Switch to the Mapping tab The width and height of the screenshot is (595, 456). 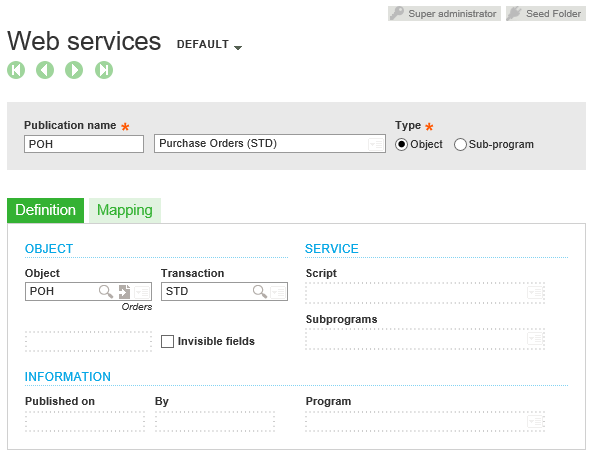point(125,210)
